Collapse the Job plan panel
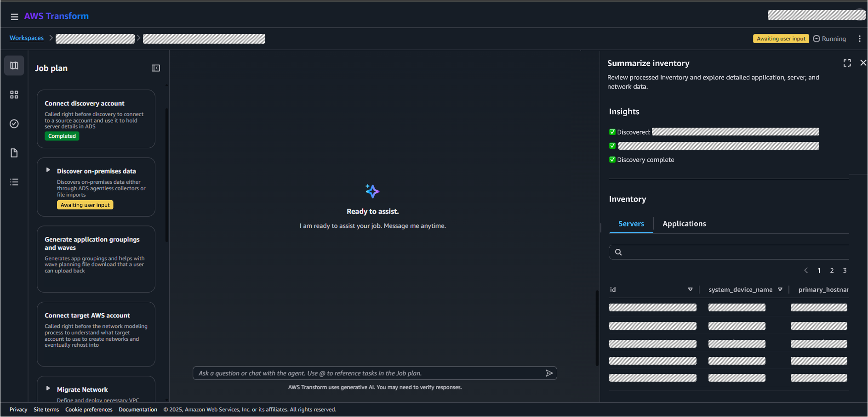 tap(156, 68)
